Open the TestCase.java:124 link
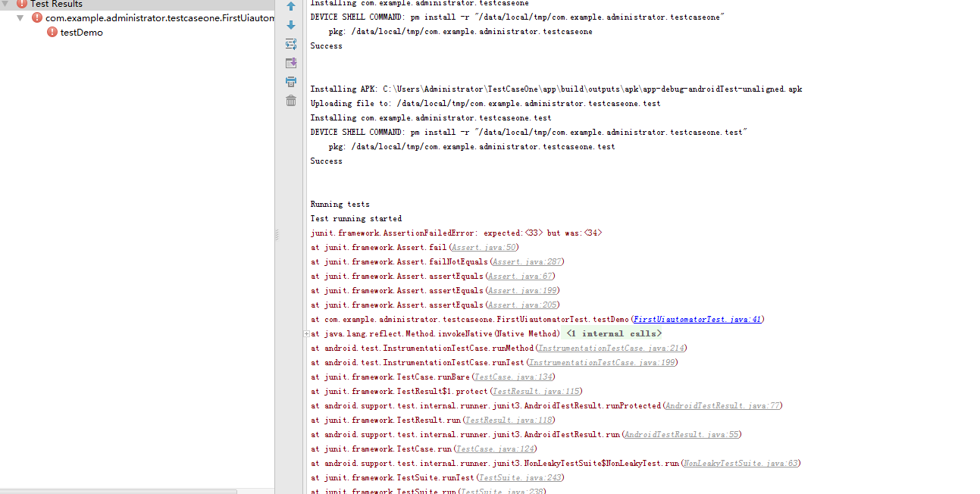Screen dimensions: 980x494 point(495,449)
